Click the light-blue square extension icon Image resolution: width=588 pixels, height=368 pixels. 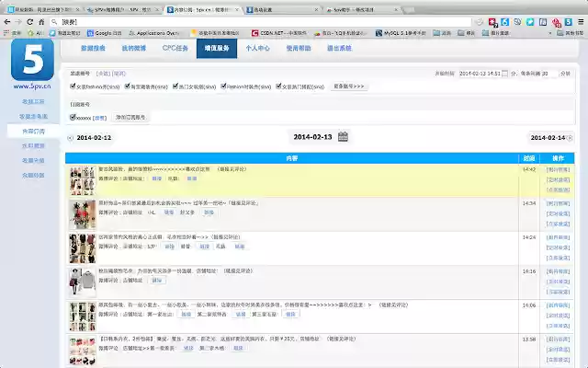pyautogui.click(x=530, y=22)
